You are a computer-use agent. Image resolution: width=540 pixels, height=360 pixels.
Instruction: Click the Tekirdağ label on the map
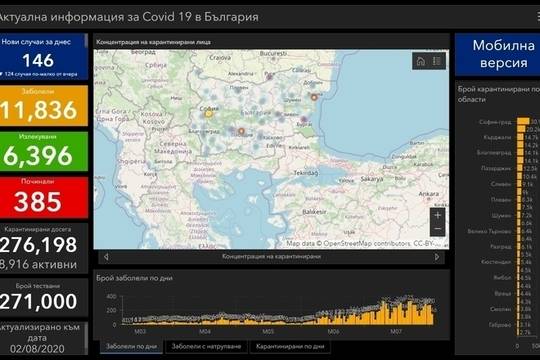[306, 173]
